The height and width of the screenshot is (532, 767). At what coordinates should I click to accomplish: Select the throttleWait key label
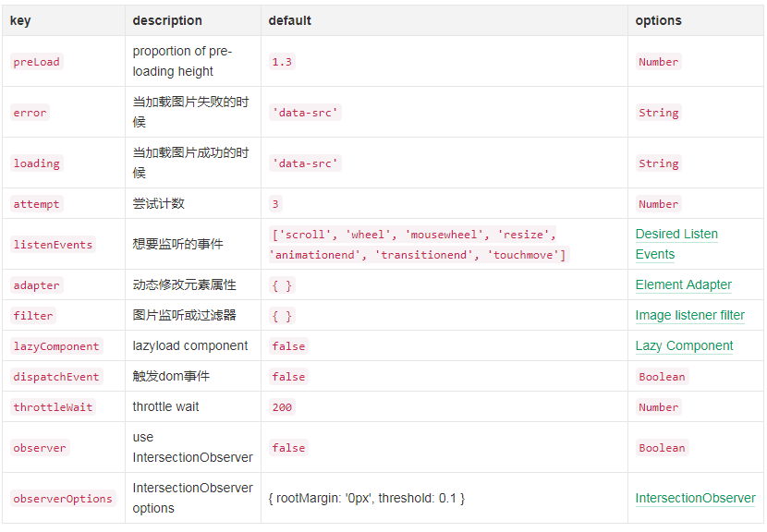pos(53,407)
